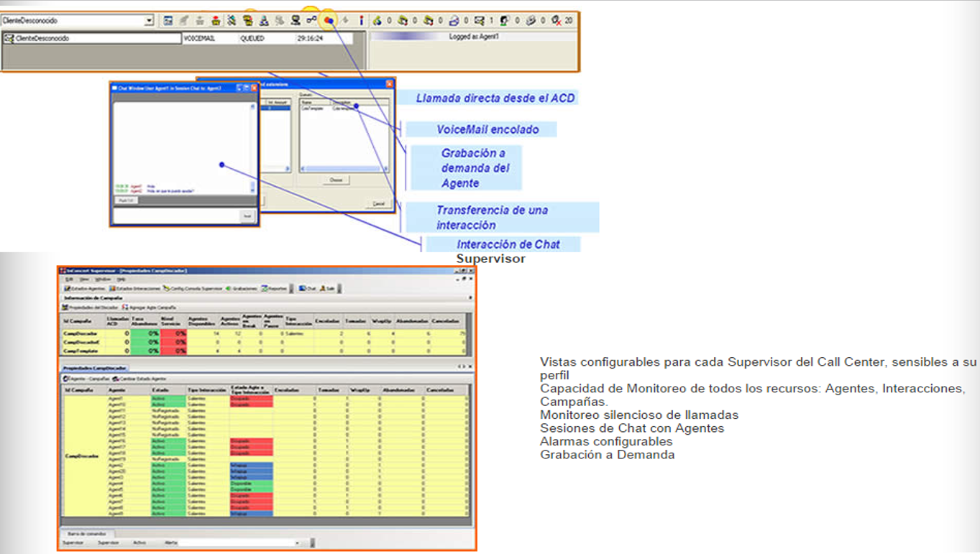
Task: Click Send button in chat window
Action: 247,216
